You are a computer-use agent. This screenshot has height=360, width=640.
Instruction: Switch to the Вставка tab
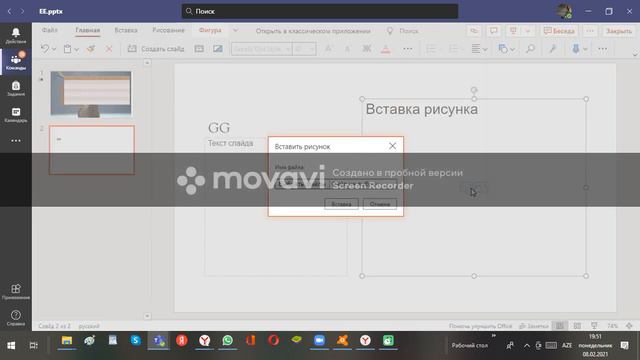point(126,30)
